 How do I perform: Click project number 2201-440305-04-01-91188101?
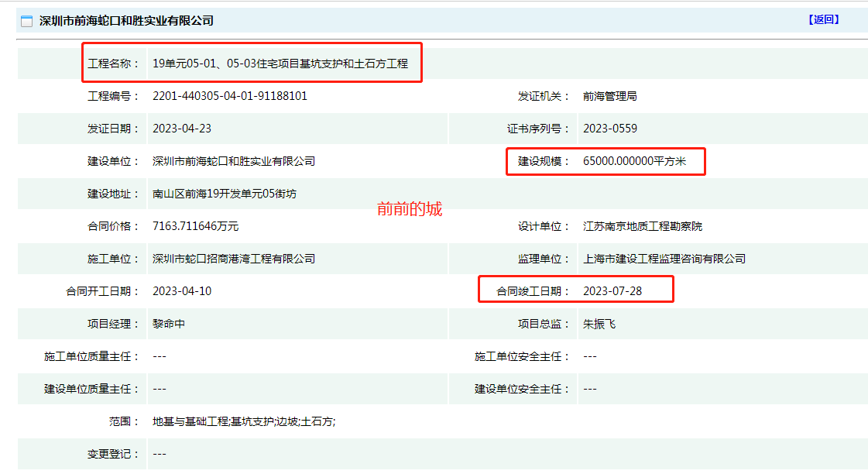coord(230,96)
